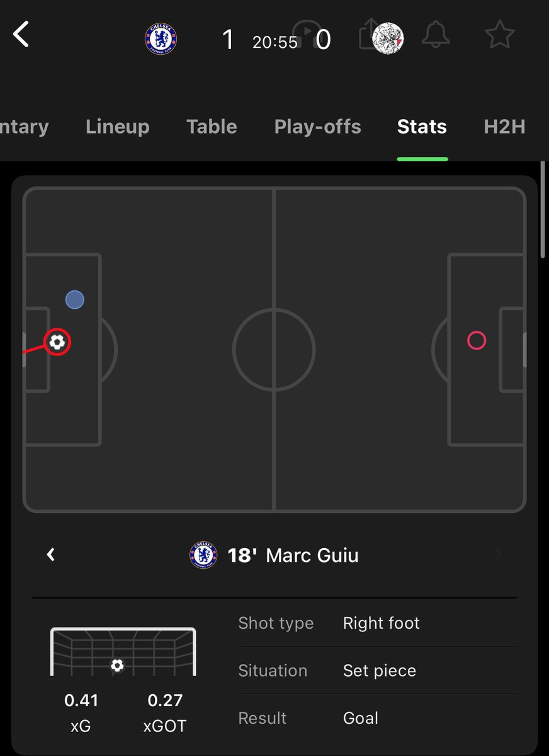549x756 pixels.
Task: Open the H2H tab
Action: pyautogui.click(x=504, y=127)
